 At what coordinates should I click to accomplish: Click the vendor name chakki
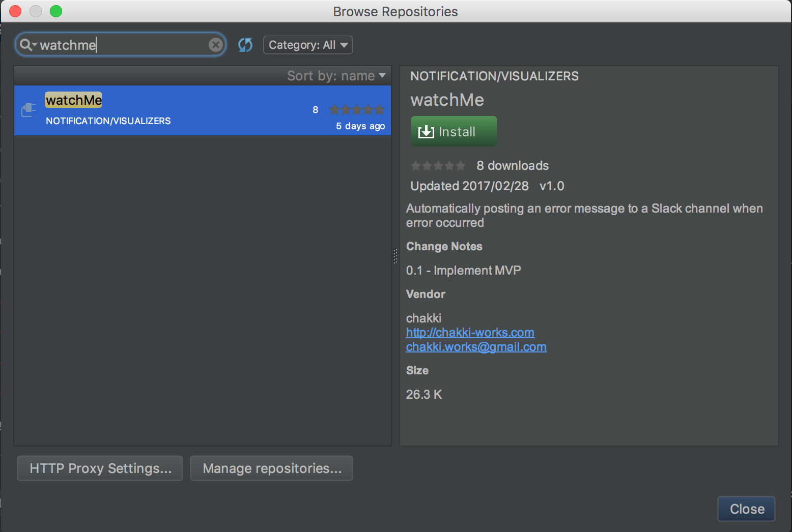pyautogui.click(x=423, y=318)
